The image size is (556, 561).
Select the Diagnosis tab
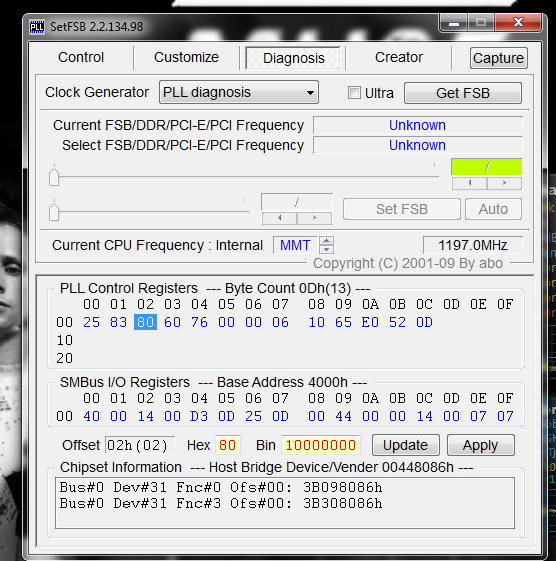[x=293, y=58]
